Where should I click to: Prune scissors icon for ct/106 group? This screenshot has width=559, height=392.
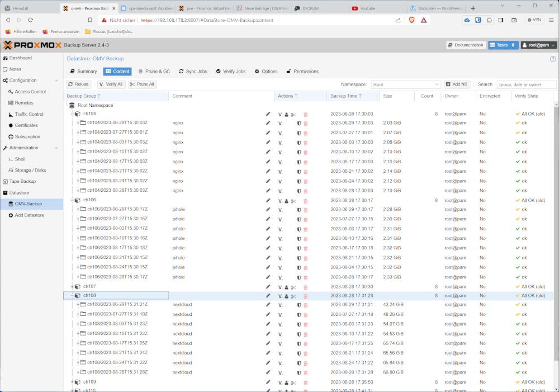click(x=293, y=201)
